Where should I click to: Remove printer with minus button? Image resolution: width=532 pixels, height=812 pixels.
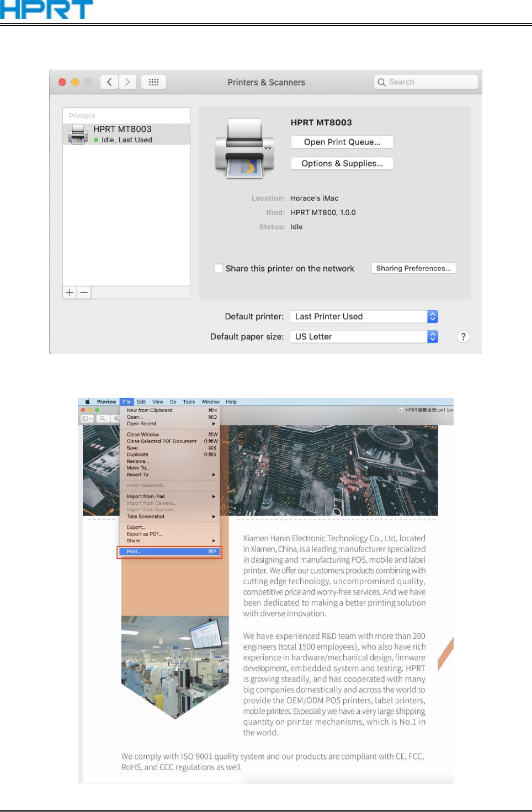click(84, 292)
